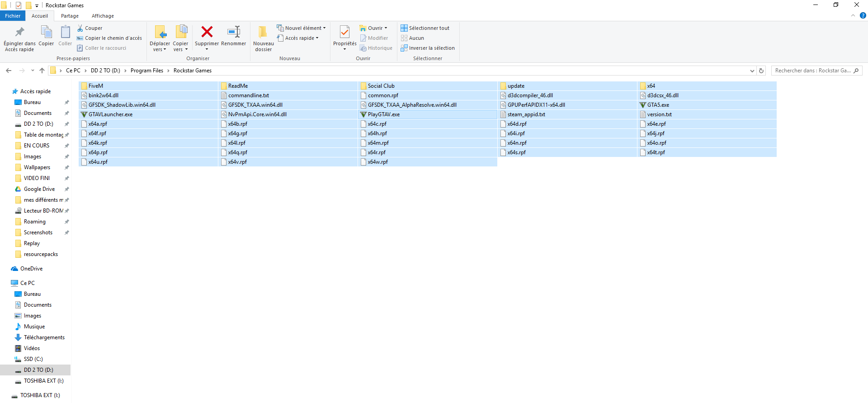868x403 pixels.
Task: Open the Screenshots pinned folder
Action: [38, 232]
